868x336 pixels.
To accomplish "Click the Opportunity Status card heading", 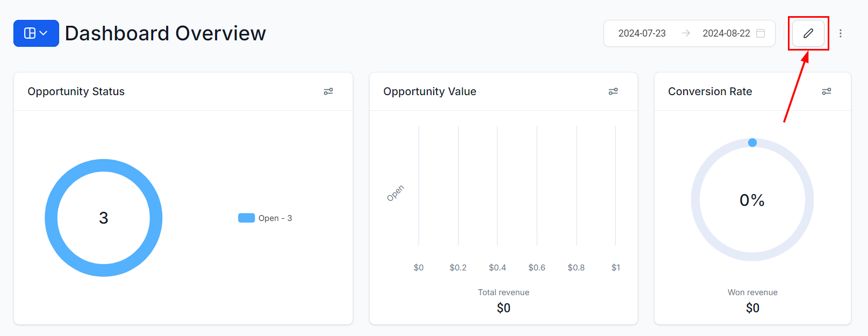I will pyautogui.click(x=76, y=91).
